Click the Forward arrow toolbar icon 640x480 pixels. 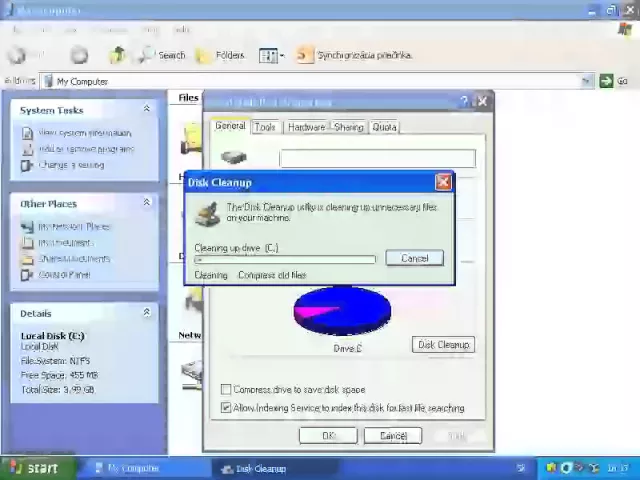pyautogui.click(x=79, y=55)
